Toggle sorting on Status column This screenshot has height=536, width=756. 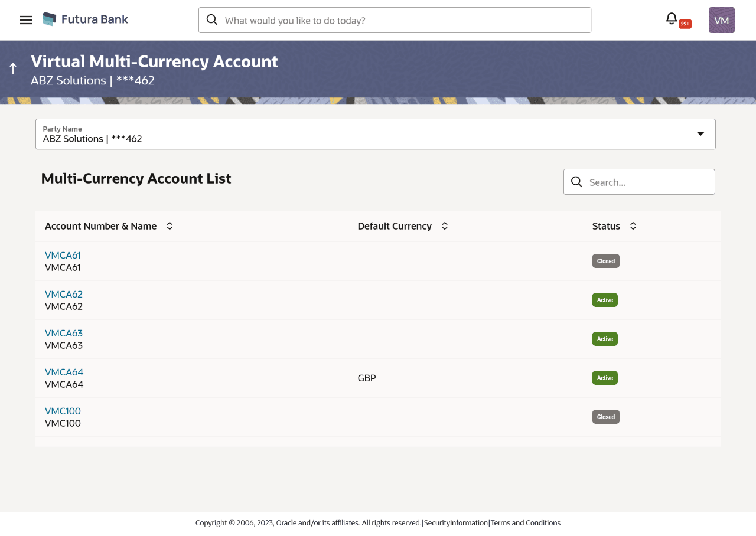coord(632,225)
